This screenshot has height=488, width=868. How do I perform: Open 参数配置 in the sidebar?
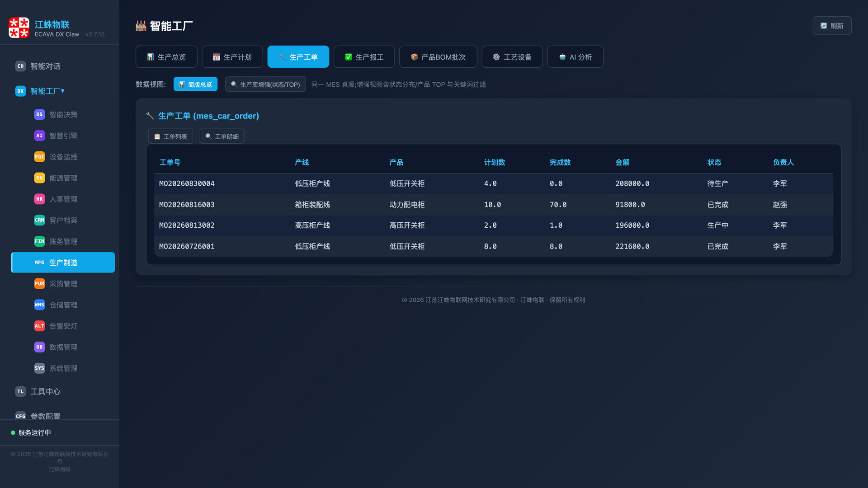45,416
